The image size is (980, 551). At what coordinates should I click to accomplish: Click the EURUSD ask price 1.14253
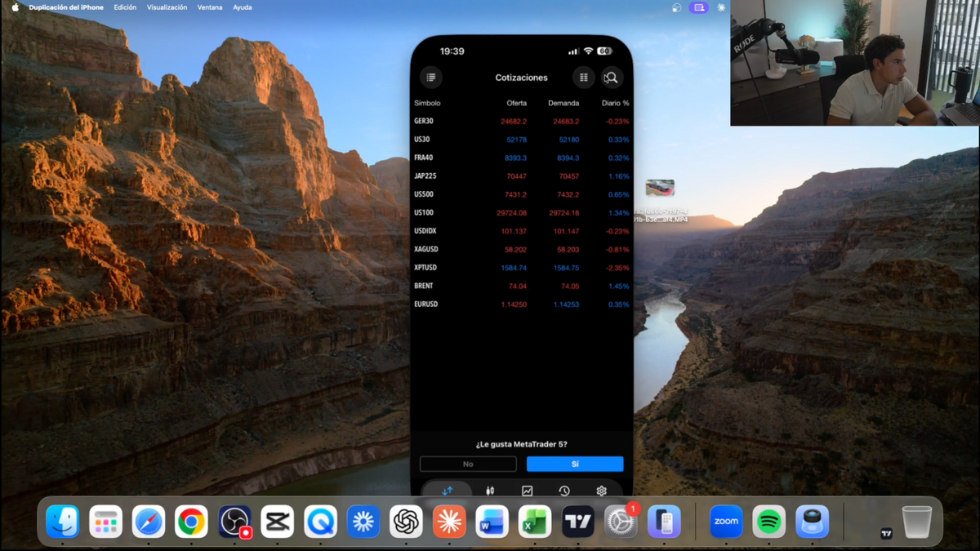[x=564, y=304]
